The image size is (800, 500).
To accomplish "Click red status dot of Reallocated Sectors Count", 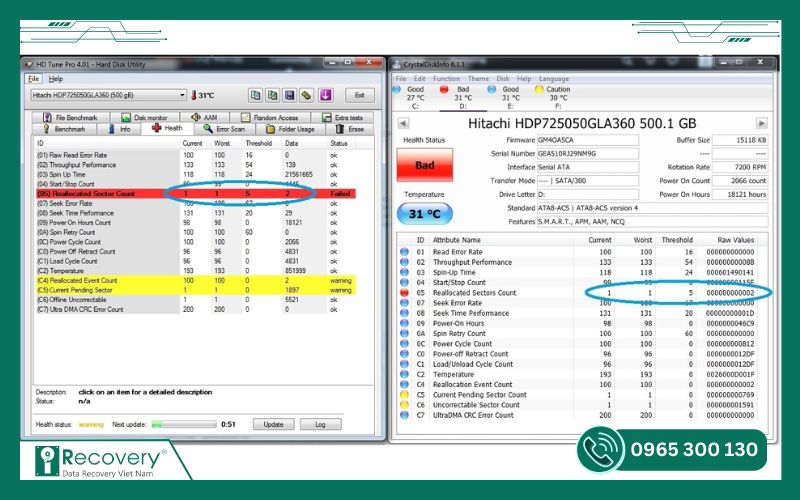I will click(405, 293).
